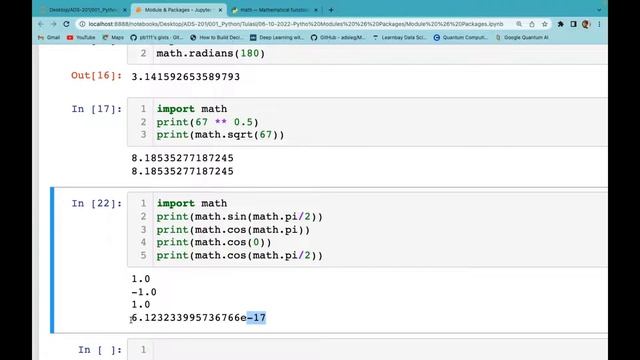Open the Chrome profile avatar
This screenshot has width=640, height=360.
click(x=586, y=24)
